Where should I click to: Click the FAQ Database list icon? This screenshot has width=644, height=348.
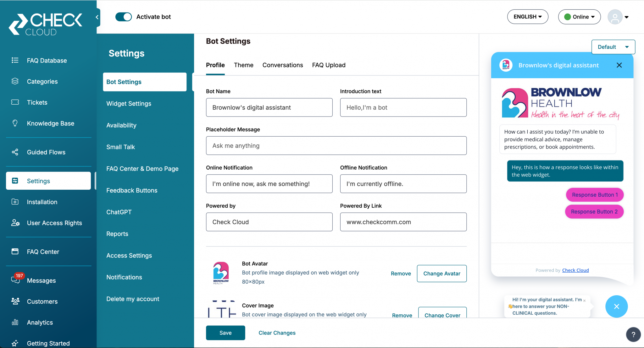tap(15, 60)
